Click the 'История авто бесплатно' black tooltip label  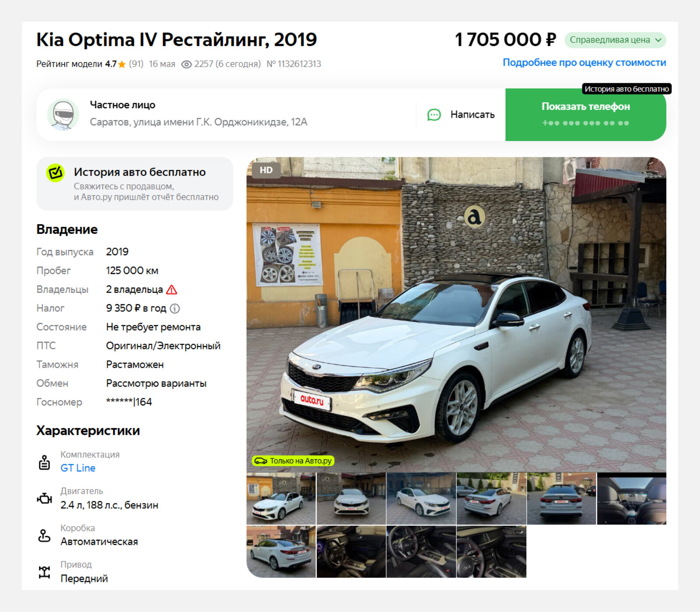[x=627, y=89]
